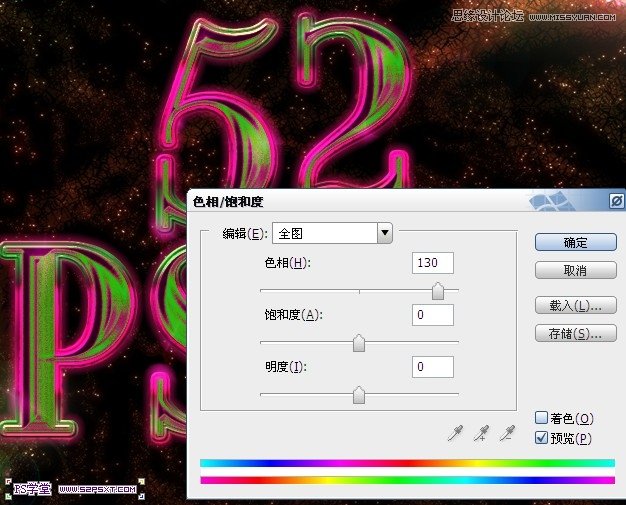This screenshot has height=505, width=626.
Task: Cancel using the 取消 button
Action: tap(576, 270)
